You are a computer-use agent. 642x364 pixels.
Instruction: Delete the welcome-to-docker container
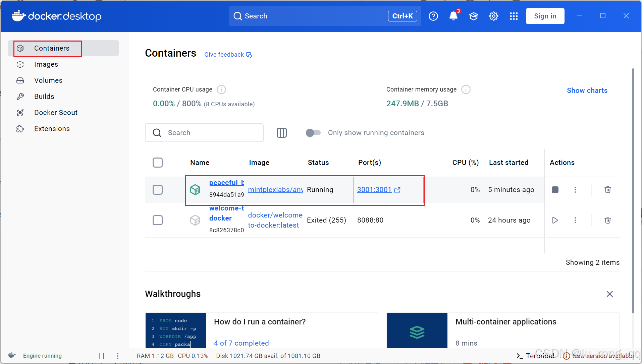click(x=607, y=220)
